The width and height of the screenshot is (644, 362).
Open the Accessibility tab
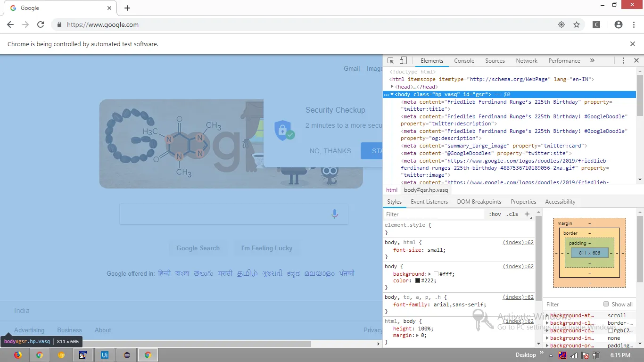click(x=560, y=202)
